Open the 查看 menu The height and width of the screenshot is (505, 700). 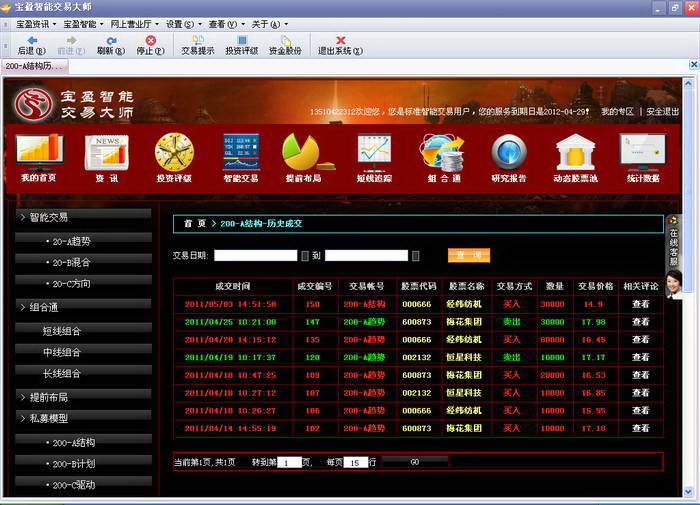(x=226, y=24)
